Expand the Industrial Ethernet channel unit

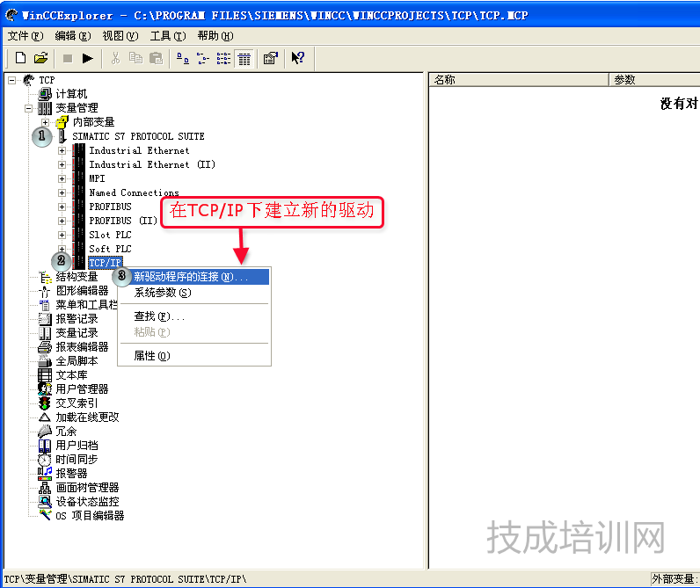pyautogui.click(x=62, y=150)
